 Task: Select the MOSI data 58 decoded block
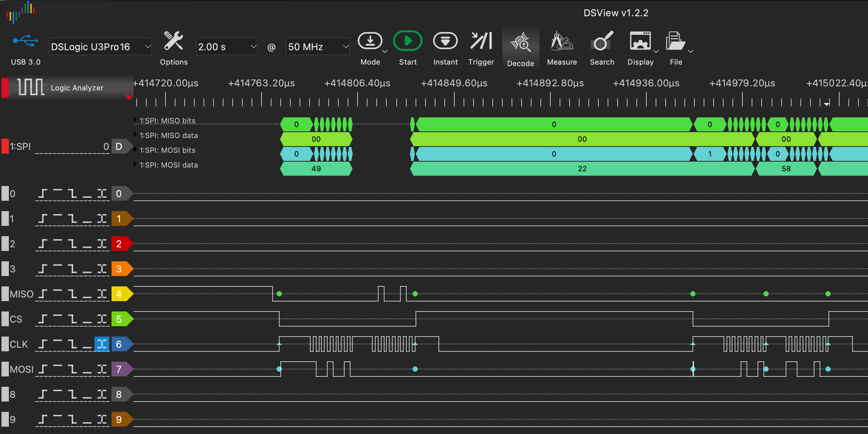(x=786, y=169)
